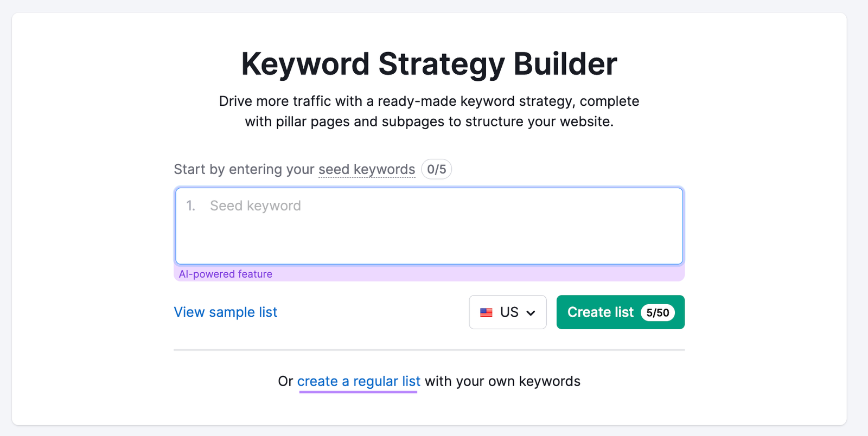Click the "with your own keywords" text
The image size is (868, 436).
pos(502,381)
